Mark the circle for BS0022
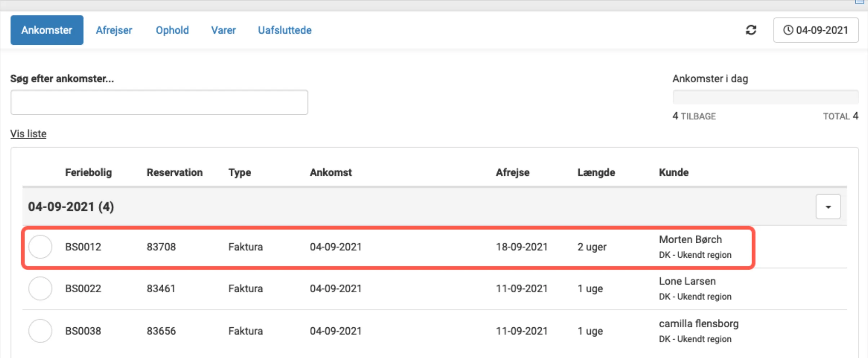Image resolution: width=868 pixels, height=358 pixels. click(40, 288)
